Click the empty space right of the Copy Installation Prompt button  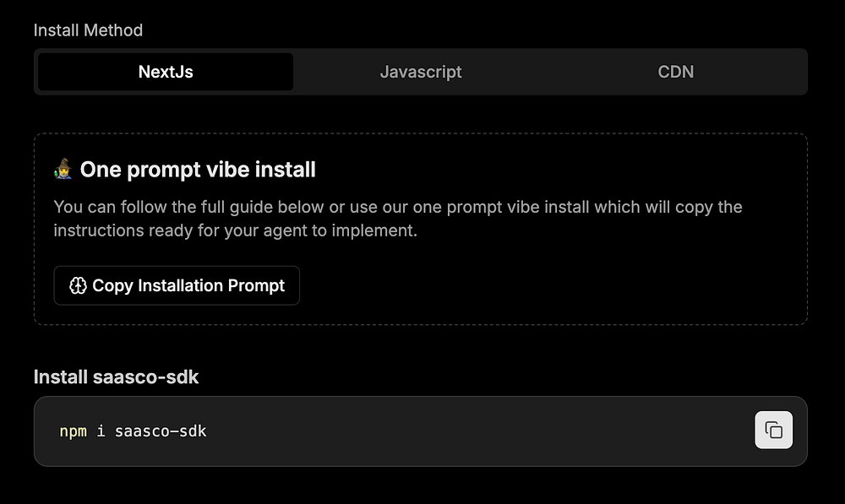[x=550, y=285]
